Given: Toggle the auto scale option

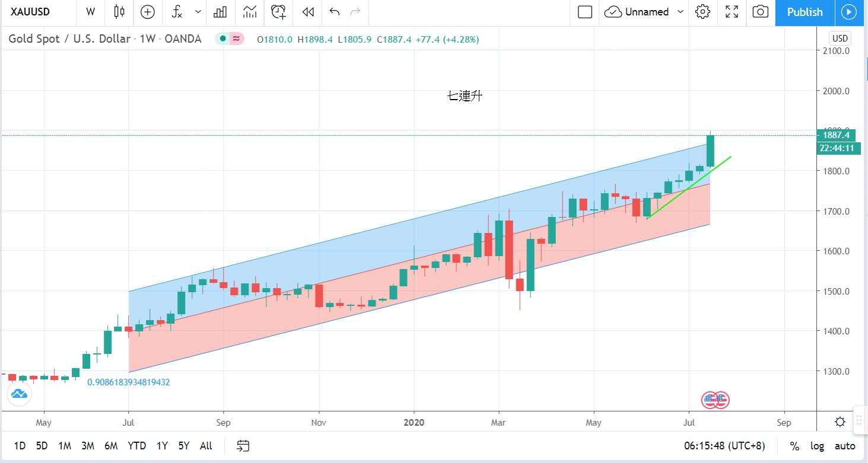Looking at the screenshot, I should 845,446.
